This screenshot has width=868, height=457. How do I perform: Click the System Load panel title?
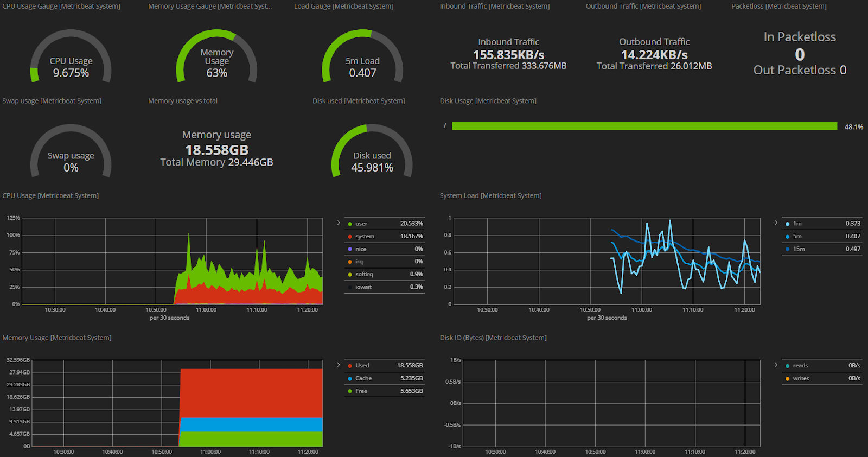490,195
